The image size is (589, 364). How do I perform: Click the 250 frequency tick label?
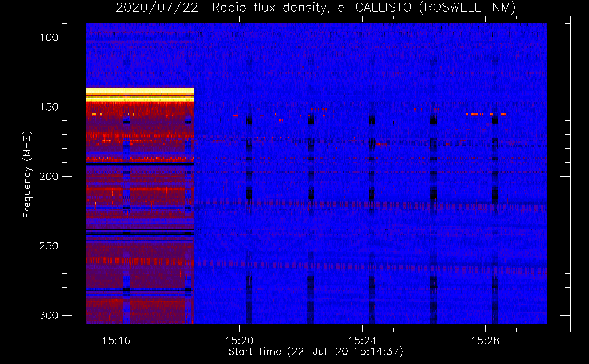49,246
